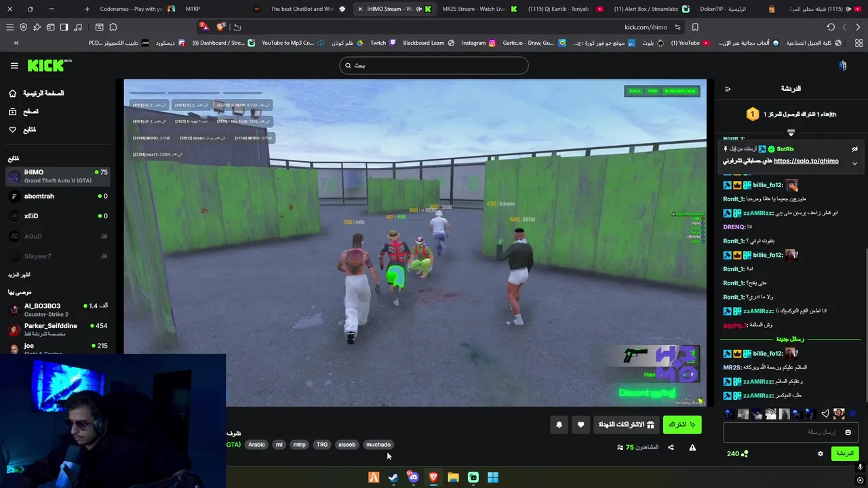Toggle the browser sidebar panel icon
The width and height of the screenshot is (868, 488).
(64, 27)
